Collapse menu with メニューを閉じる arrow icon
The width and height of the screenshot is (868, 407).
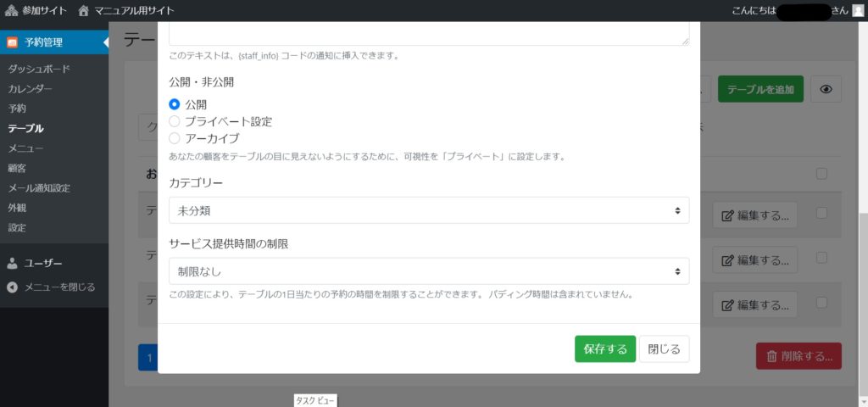click(x=12, y=287)
